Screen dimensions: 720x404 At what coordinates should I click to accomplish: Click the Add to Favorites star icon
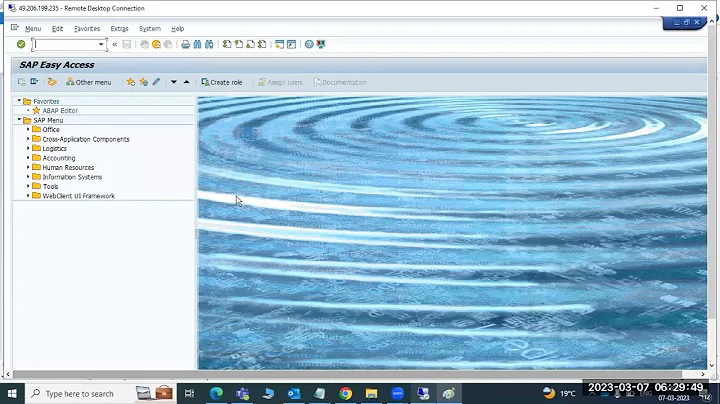tap(131, 82)
